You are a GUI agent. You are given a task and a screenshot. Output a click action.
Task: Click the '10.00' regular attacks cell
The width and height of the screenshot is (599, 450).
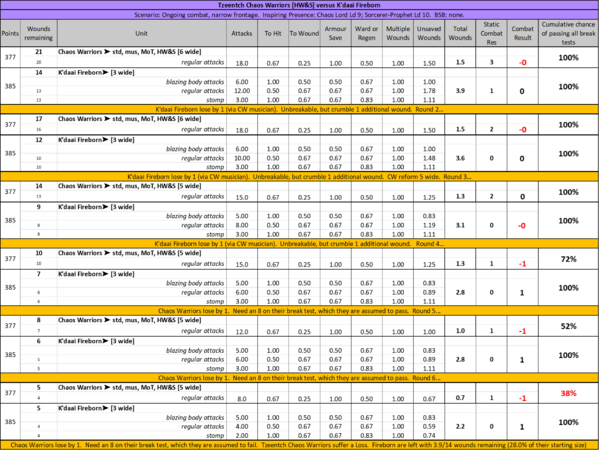(x=242, y=158)
